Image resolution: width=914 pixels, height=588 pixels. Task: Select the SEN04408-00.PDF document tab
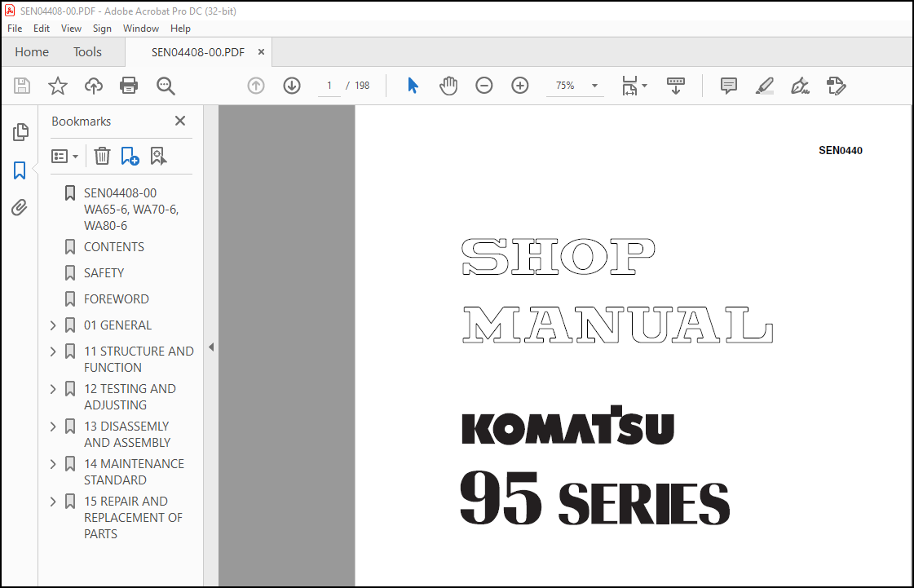pyautogui.click(x=197, y=52)
